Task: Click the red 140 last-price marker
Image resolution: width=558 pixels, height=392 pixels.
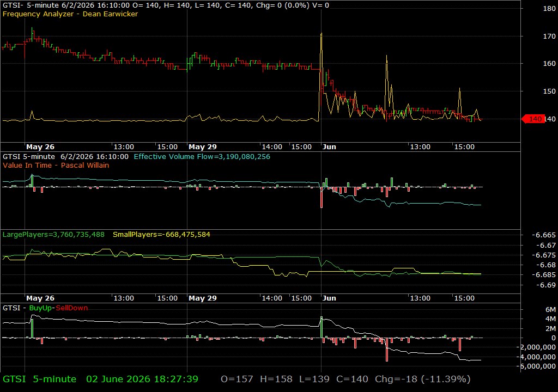Action: (533, 119)
